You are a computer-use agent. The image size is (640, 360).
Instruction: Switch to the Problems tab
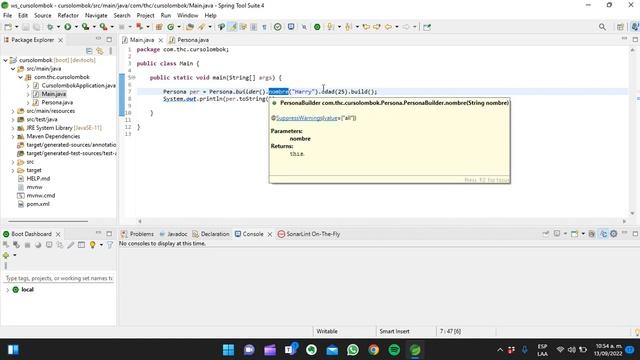[x=138, y=234]
